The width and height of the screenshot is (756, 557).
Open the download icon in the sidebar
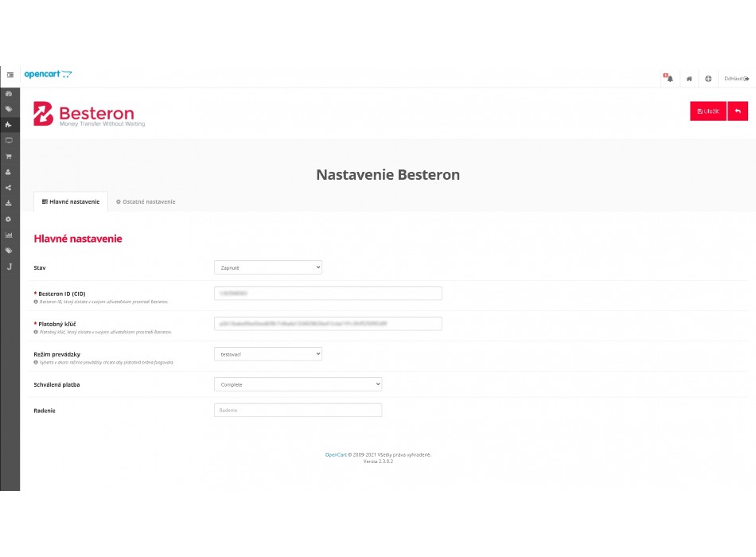point(9,204)
